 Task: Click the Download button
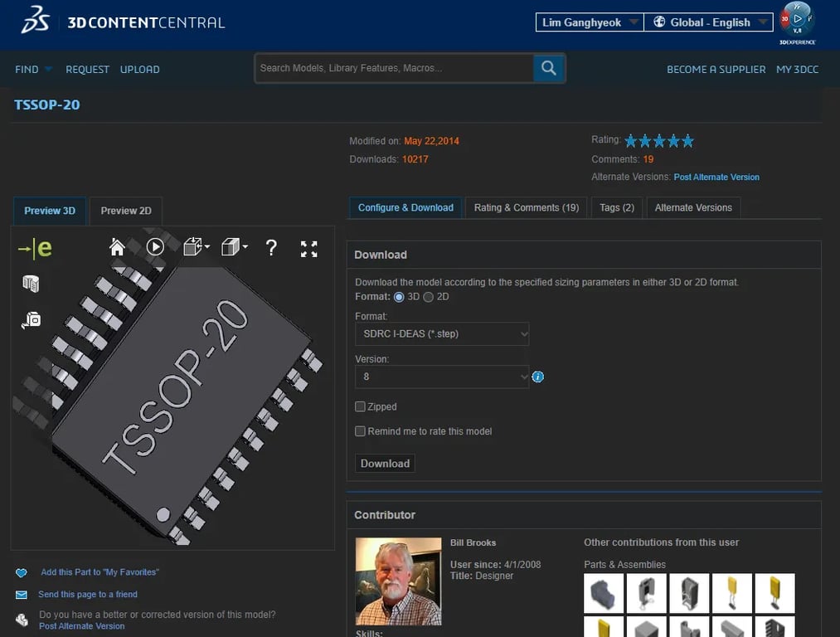(385, 464)
